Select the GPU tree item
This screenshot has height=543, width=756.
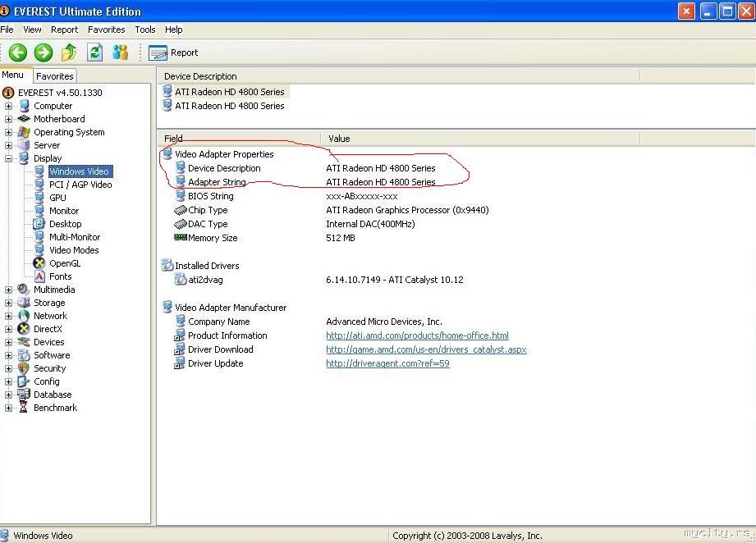pos(57,198)
